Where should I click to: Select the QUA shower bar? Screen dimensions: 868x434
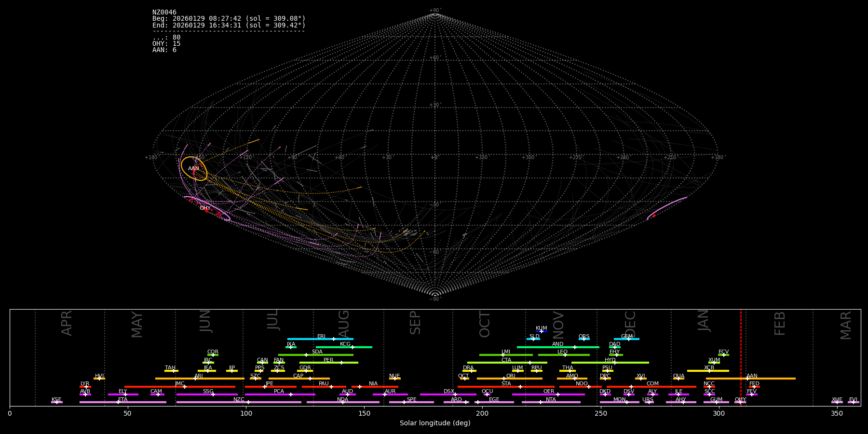pos(678,379)
